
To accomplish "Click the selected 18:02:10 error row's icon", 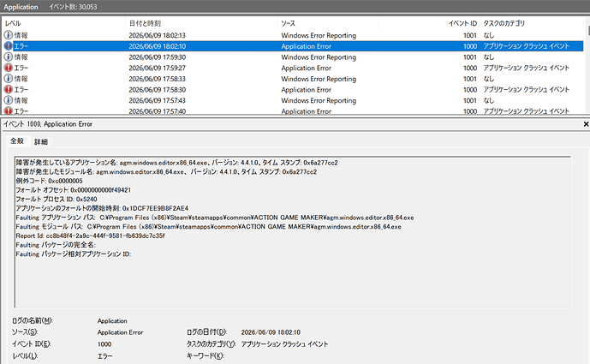I will (x=8, y=46).
